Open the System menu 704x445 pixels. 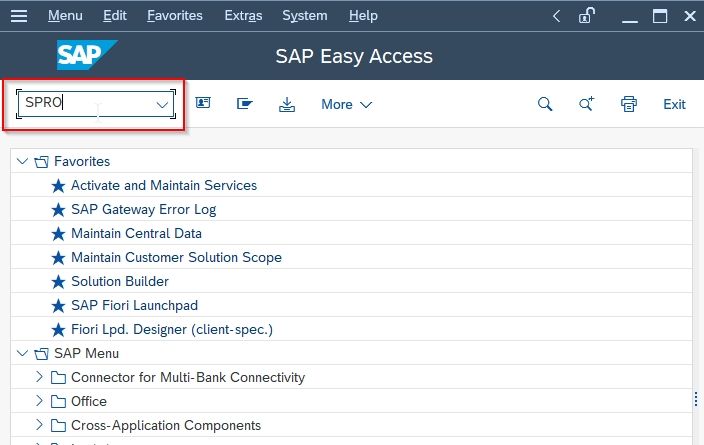click(304, 16)
